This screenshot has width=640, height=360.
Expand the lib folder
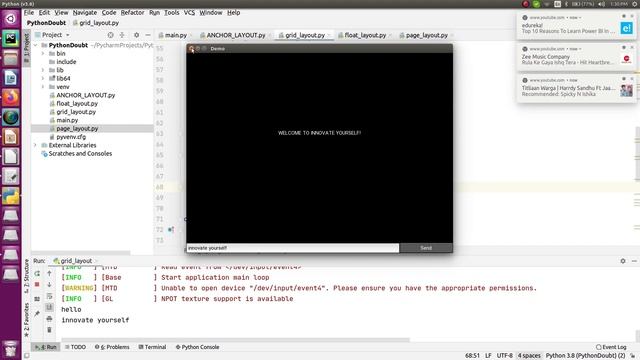click(43, 70)
